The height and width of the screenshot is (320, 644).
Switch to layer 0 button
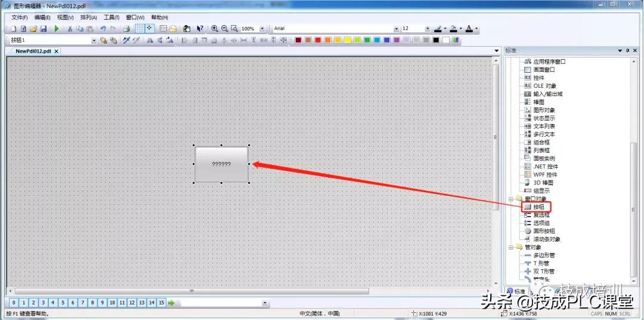pyautogui.click(x=14, y=303)
